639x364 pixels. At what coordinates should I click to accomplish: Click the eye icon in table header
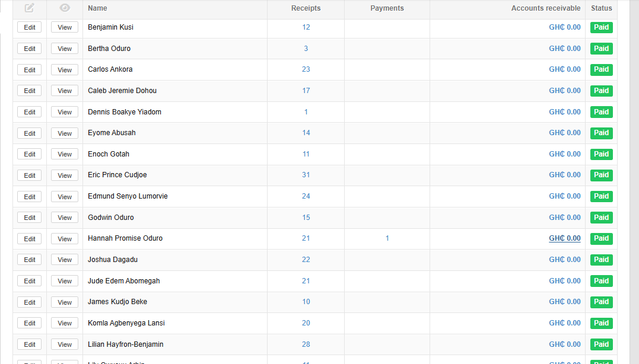pos(65,8)
